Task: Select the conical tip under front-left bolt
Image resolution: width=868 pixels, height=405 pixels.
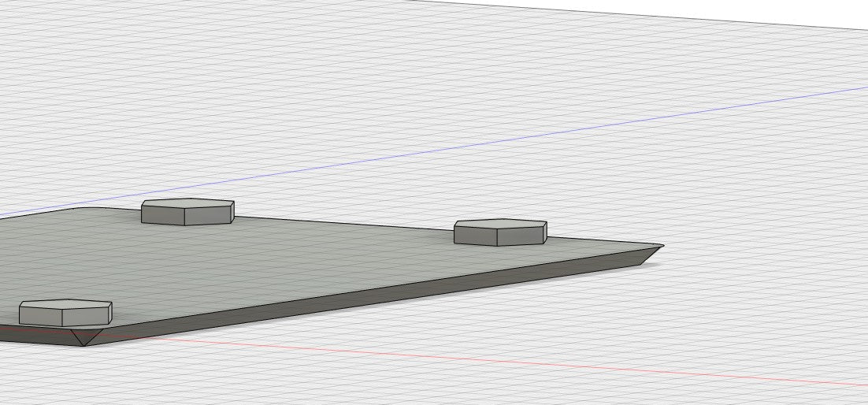Action: [83, 338]
